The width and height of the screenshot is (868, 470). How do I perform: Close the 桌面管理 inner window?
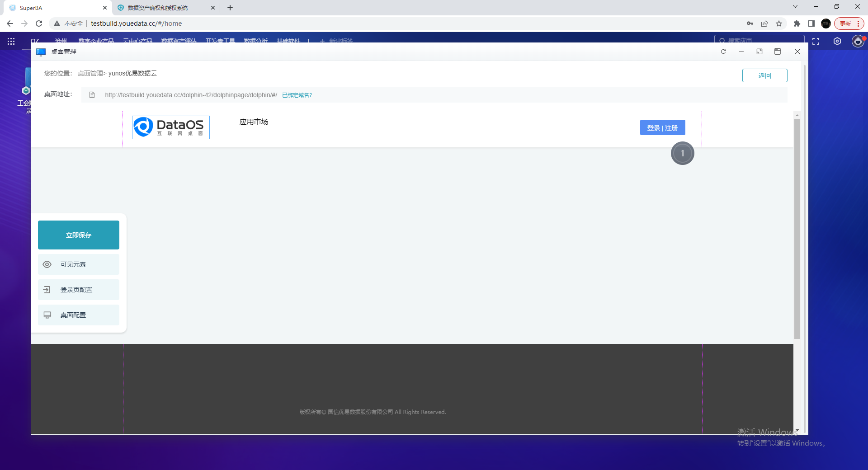click(x=797, y=52)
